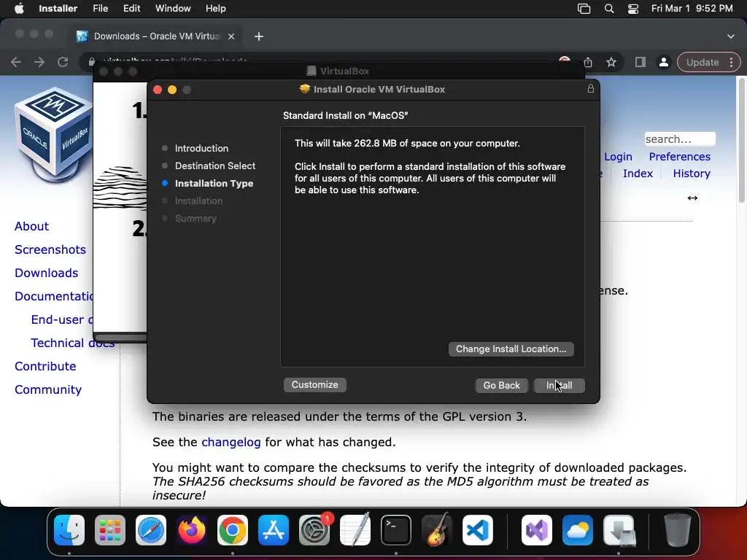Open the Trash in the Dock

point(678,530)
